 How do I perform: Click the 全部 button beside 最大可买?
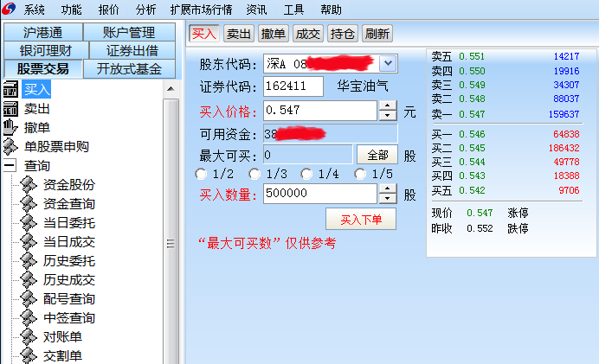[377, 155]
